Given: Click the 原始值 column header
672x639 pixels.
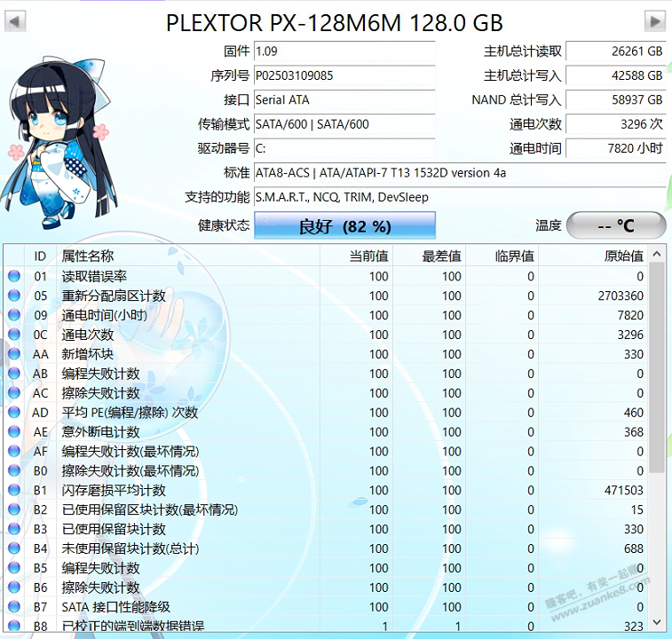Looking at the screenshot, I should click(x=593, y=256).
